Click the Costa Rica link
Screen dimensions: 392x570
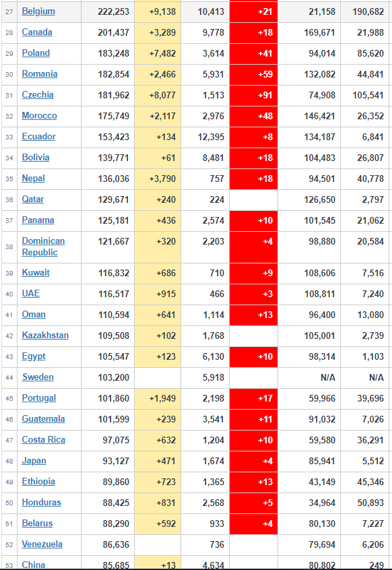click(x=44, y=440)
